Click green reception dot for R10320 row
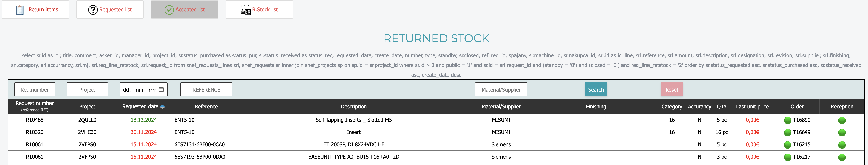The image size is (868, 165). coord(842,133)
